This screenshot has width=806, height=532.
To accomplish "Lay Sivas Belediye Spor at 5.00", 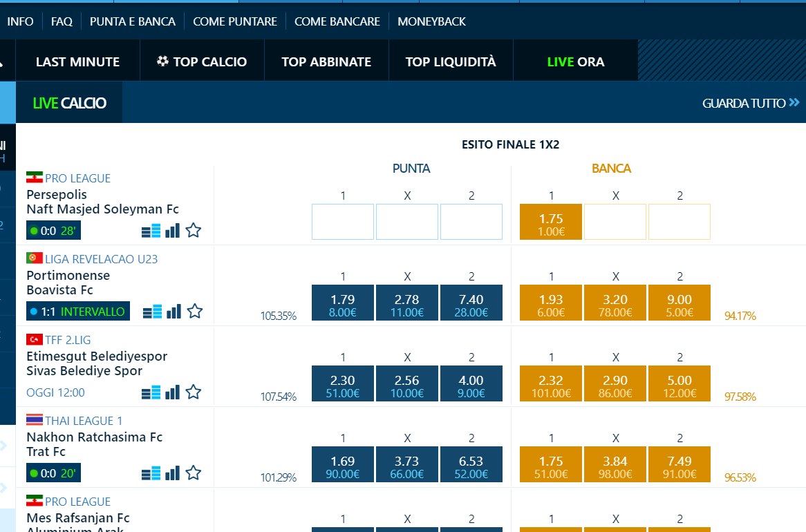I will [680, 383].
